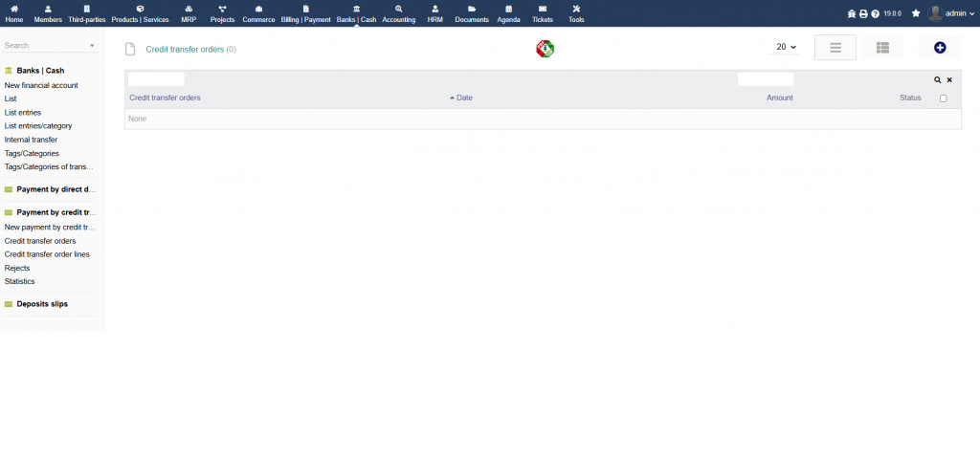Open Banks | Cash sidebar heading
980x459 pixels.
click(40, 71)
